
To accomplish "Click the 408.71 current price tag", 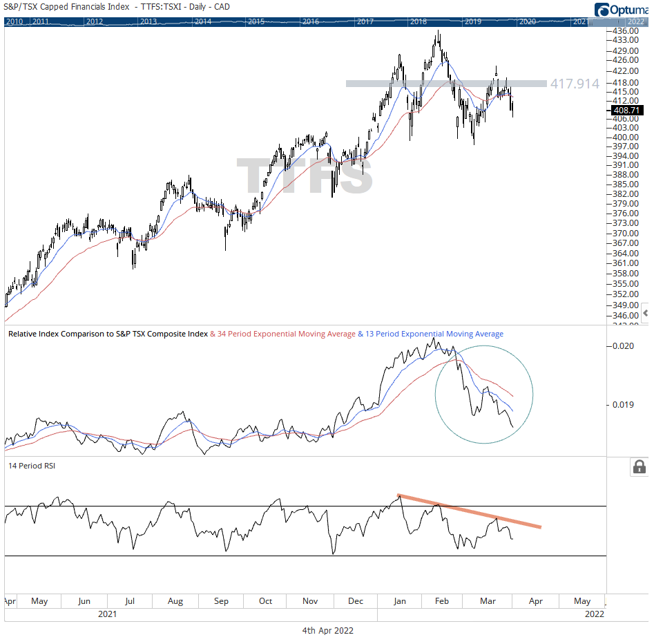I will click(627, 110).
